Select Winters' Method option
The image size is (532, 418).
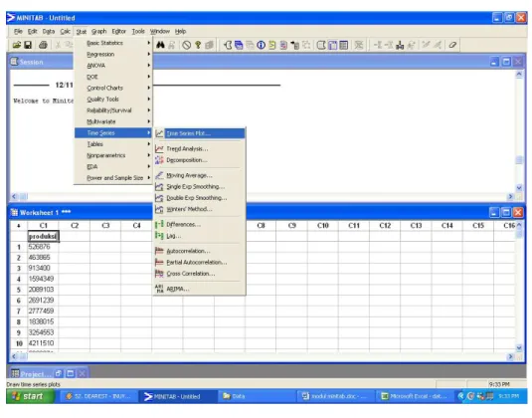pyautogui.click(x=200, y=209)
